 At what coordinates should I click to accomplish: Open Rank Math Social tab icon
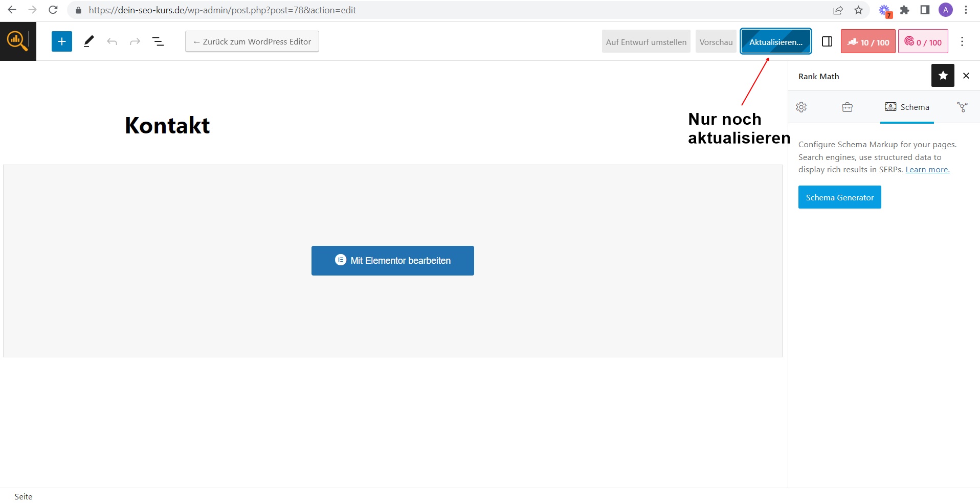(962, 107)
